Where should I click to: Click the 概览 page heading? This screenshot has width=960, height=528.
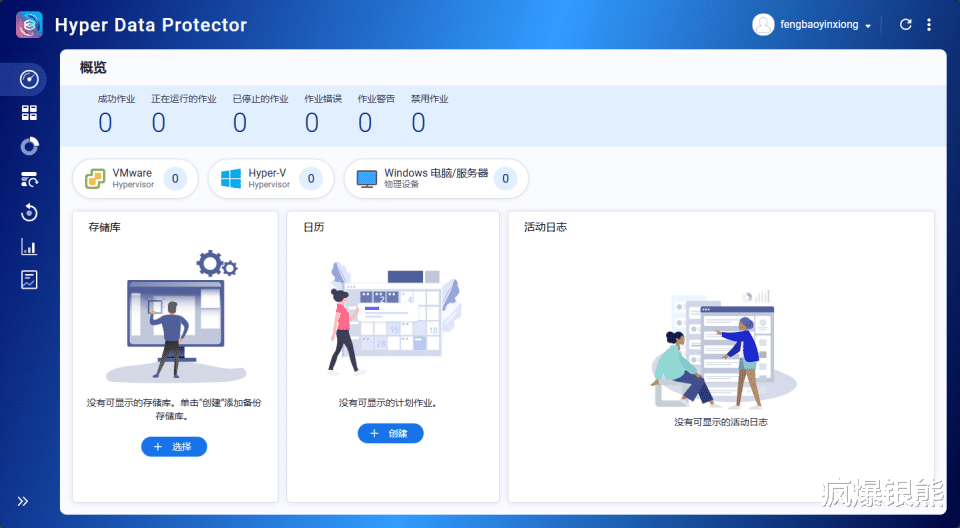pyautogui.click(x=93, y=68)
